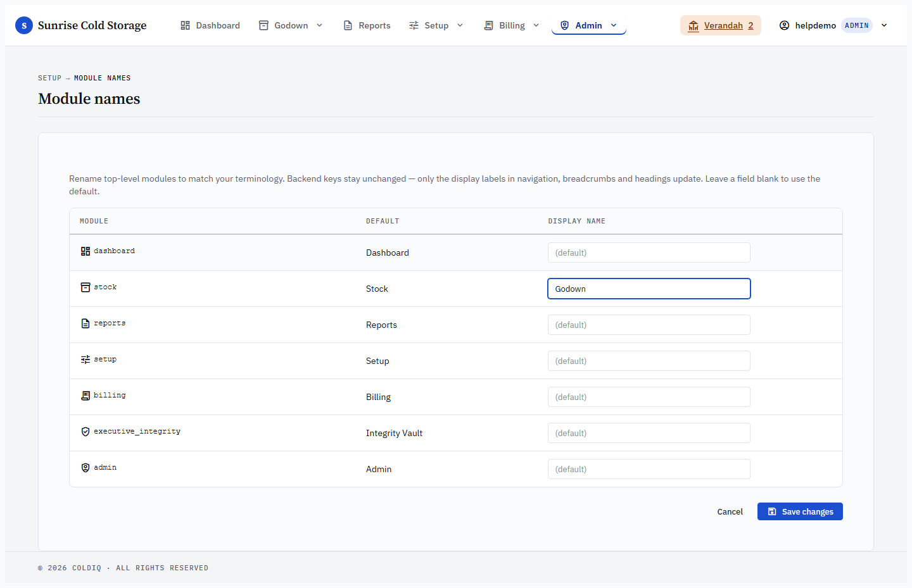Screen dimensions: 912x588
Task: Click the 'Stock' default label
Action: point(377,289)
